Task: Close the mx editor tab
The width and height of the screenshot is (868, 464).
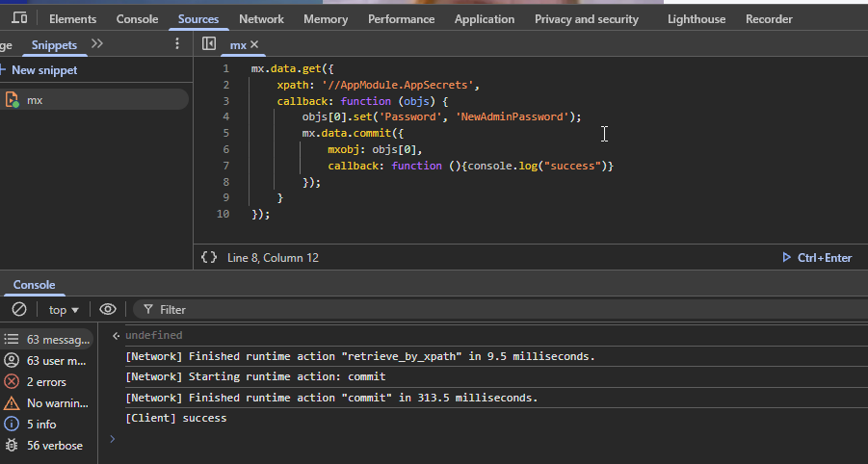Action: pos(254,45)
